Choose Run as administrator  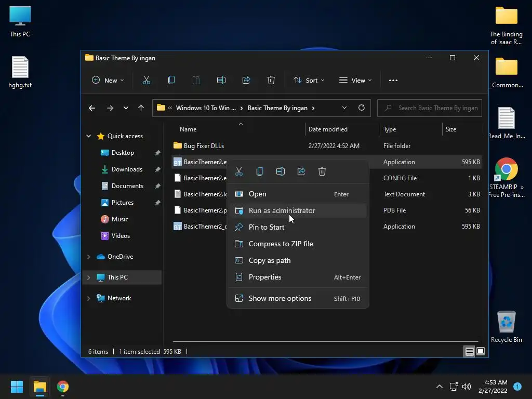pyautogui.click(x=298, y=211)
